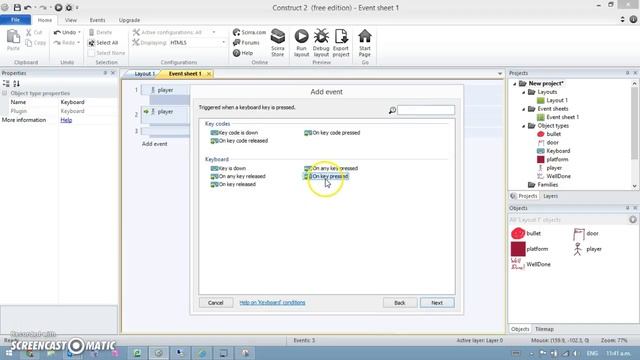This screenshot has width=640, height=360.
Task: Open the Upgrade ribbon tab
Action: coord(129,20)
